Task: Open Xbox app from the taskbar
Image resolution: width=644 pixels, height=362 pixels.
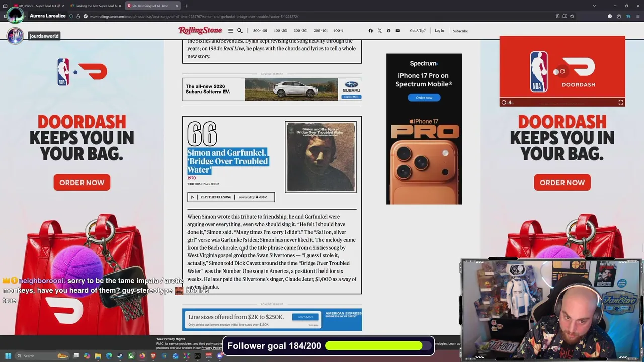Action: (131, 356)
